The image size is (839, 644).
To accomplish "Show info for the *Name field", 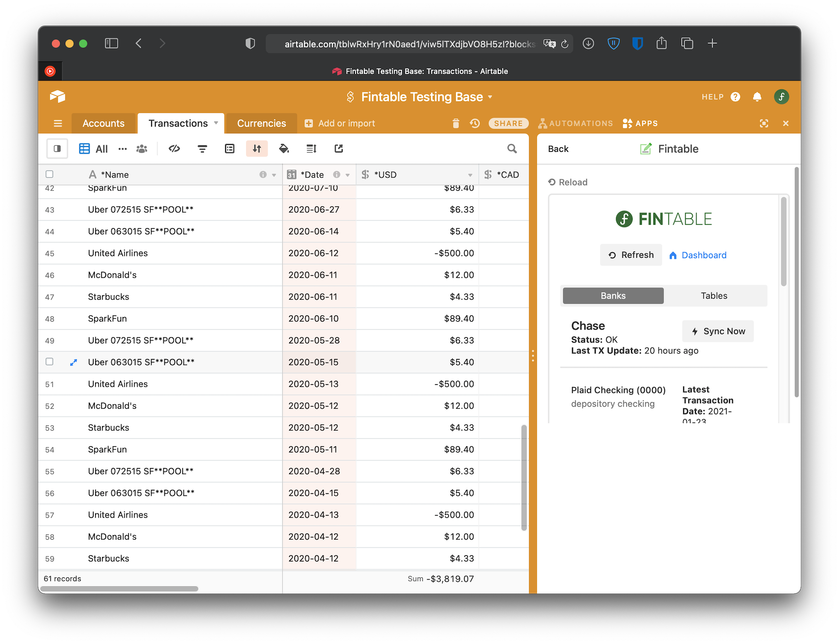I will pos(263,175).
